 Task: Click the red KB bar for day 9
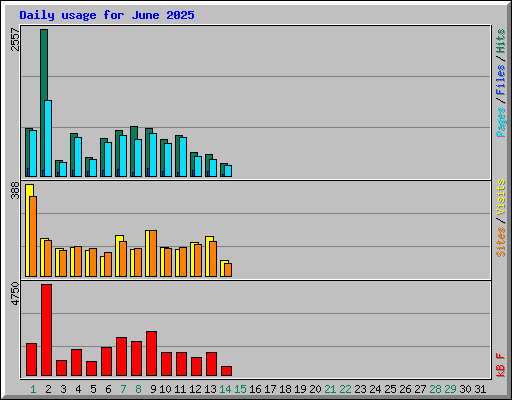[151, 354]
